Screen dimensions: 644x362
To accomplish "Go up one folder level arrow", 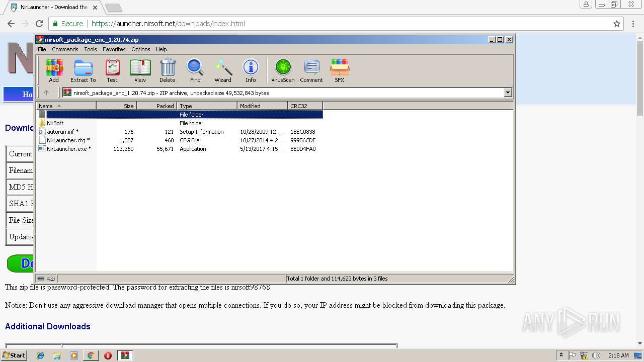I will click(x=46, y=93).
